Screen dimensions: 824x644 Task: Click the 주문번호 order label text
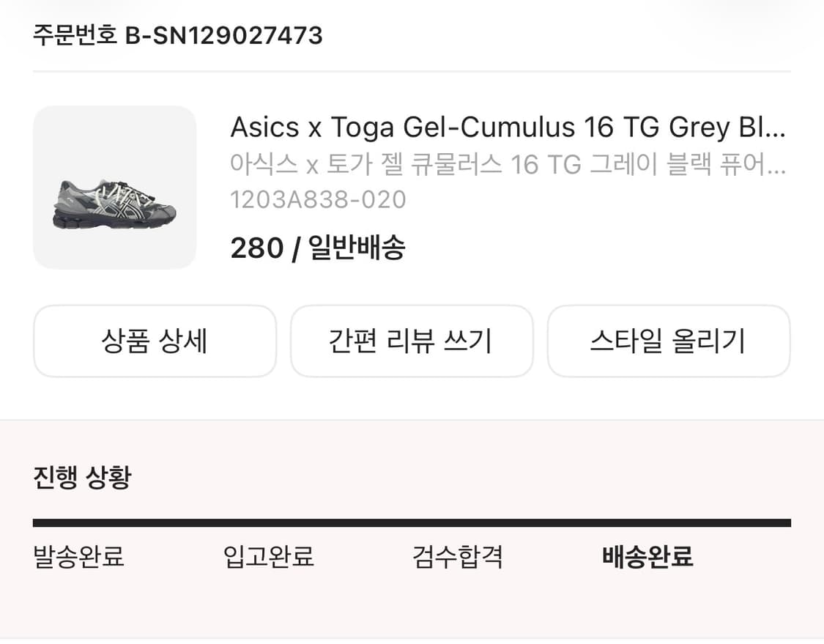73,34
